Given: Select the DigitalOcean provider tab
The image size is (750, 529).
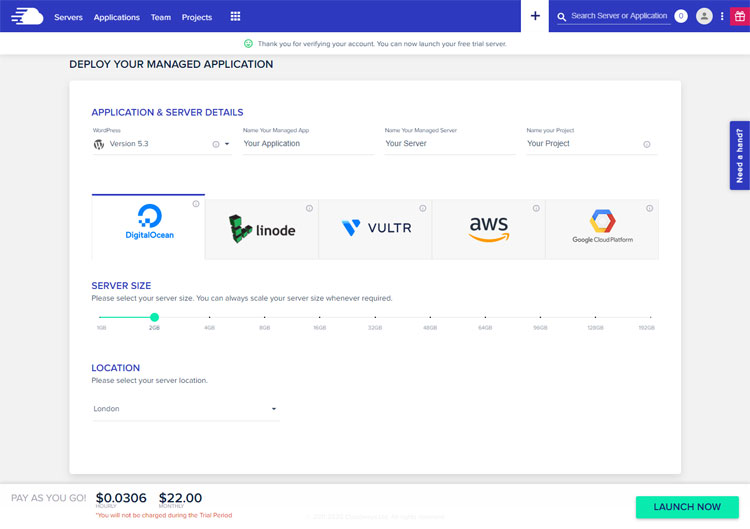Looking at the screenshot, I should (148, 226).
